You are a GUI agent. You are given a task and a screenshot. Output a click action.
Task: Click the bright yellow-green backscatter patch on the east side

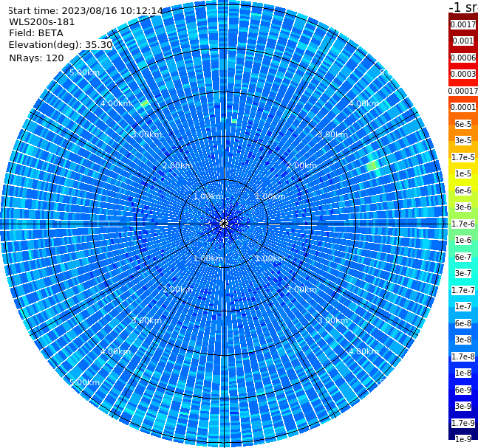click(372, 166)
